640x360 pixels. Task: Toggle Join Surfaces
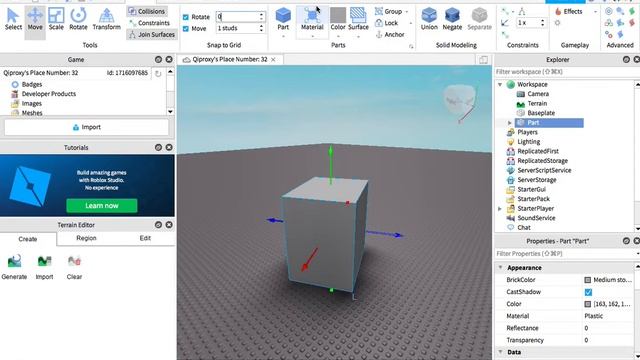[151, 35]
